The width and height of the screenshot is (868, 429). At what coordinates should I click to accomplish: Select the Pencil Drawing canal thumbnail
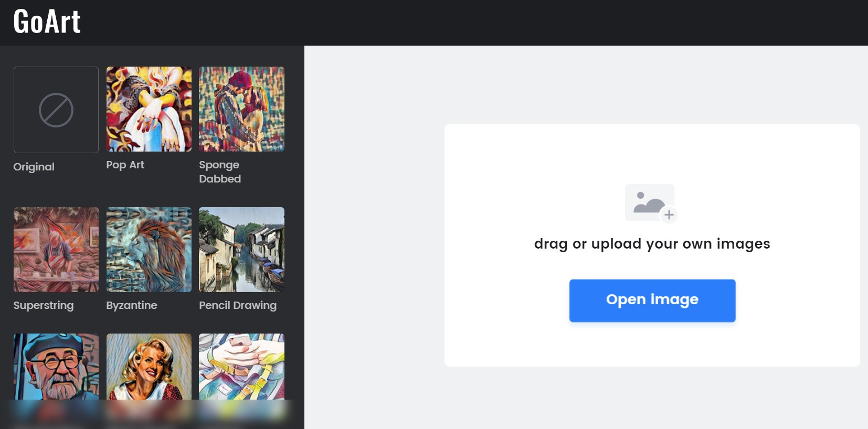pos(241,250)
